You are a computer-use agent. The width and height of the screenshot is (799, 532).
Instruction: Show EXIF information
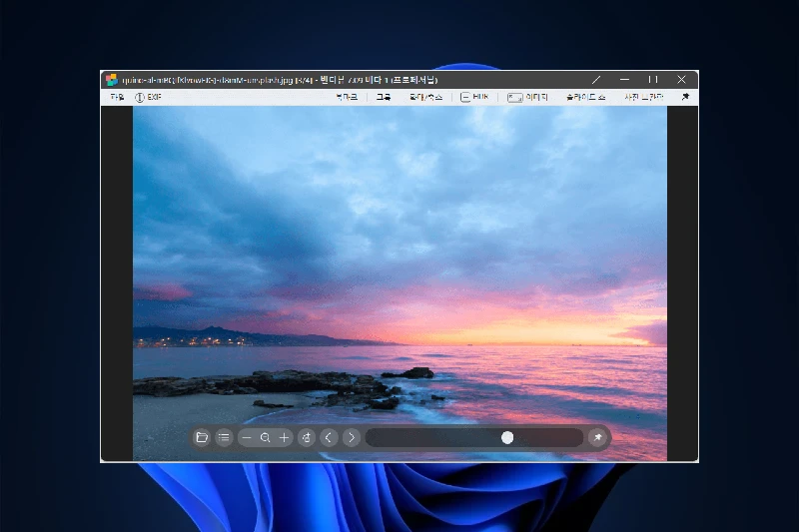[148, 97]
